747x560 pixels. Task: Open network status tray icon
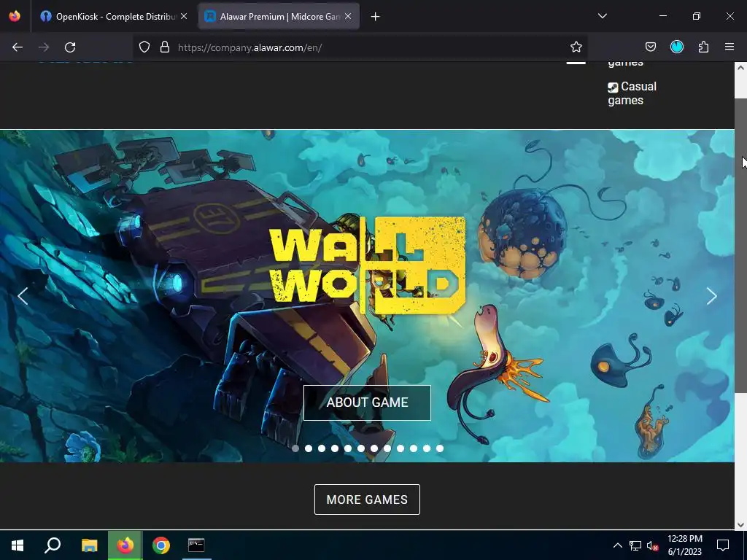(635, 545)
